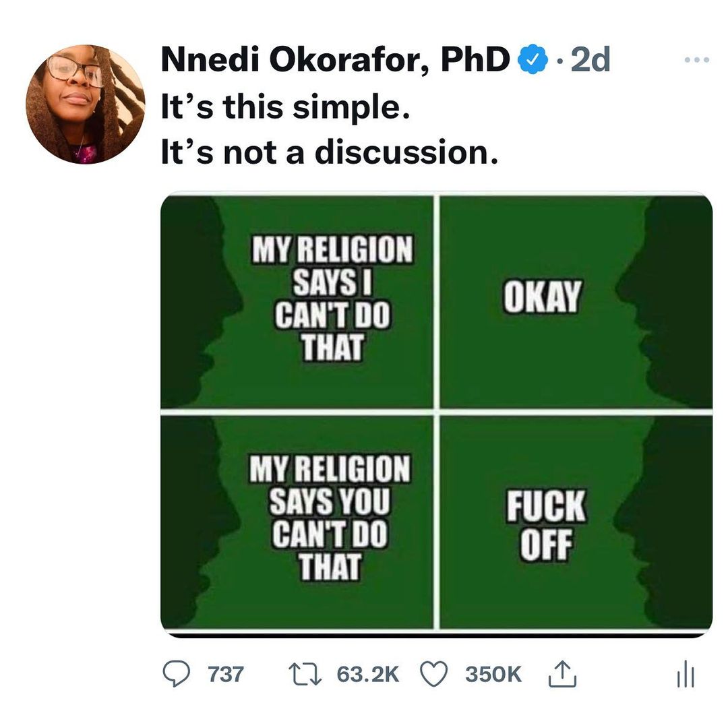The width and height of the screenshot is (728, 713).
Task: Open the three-dot more options menu
Action: 696,61
